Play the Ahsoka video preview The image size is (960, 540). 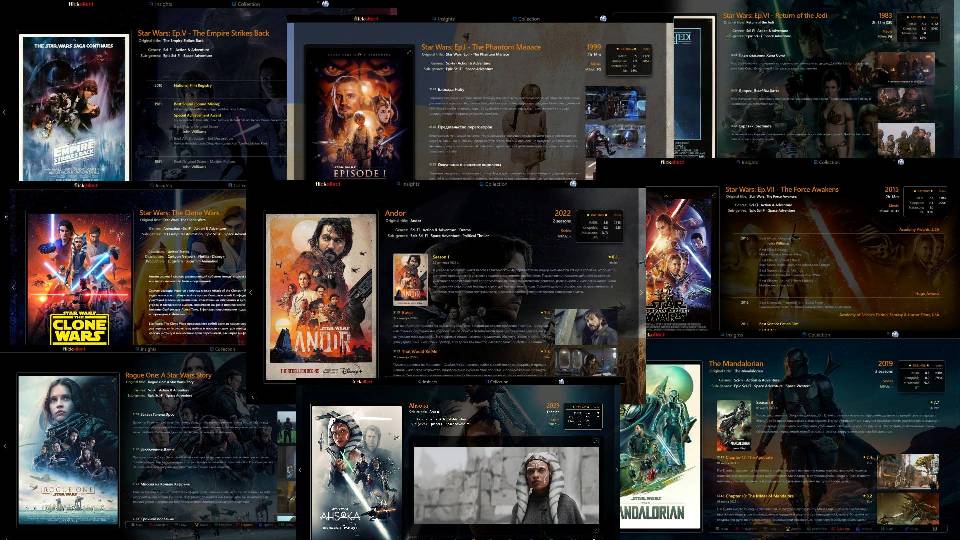(505, 485)
